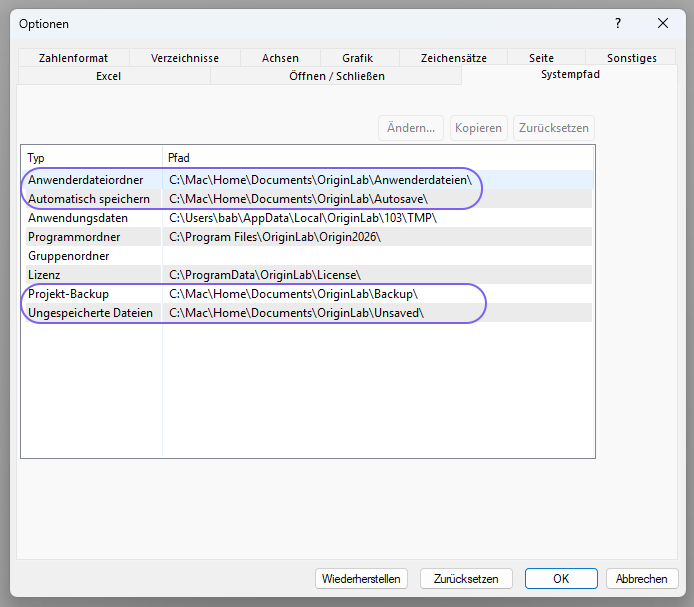Open the Öffnen / Schließen tab
The image size is (694, 607).
336,76
